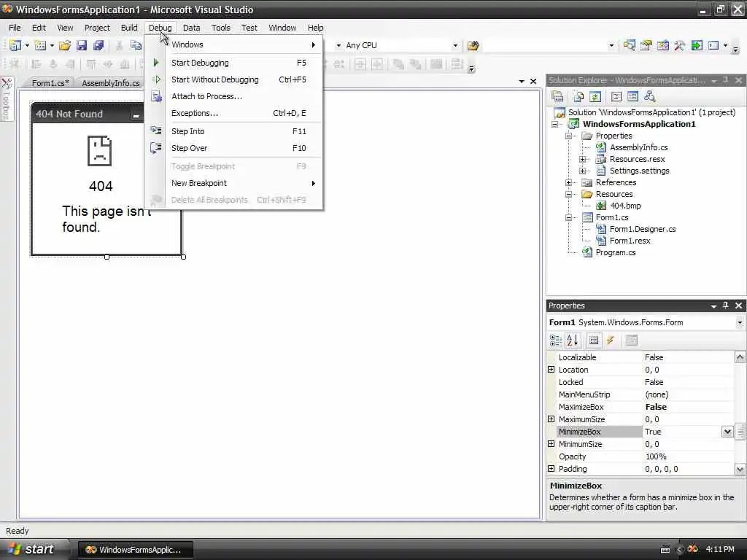Click the Save All toolbar icon
Screen dimensions: 747x560
click(98, 45)
